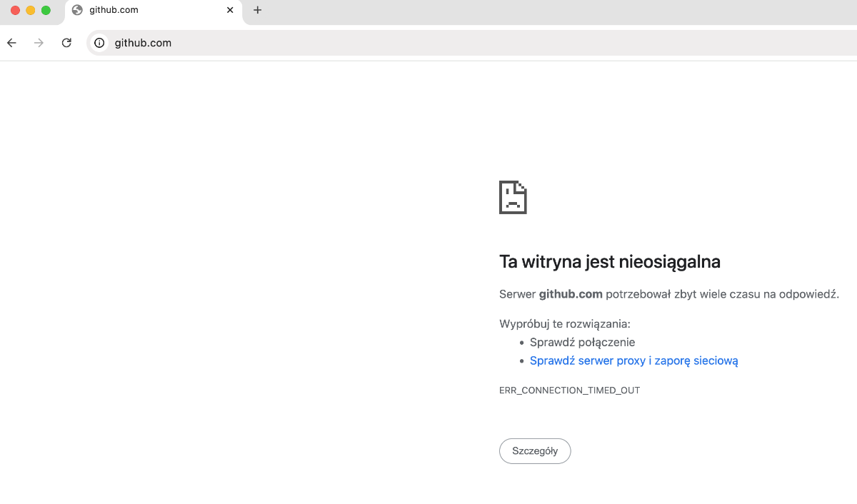857x504 pixels.
Task: Open a new tab with plus icon
Action: (x=258, y=10)
